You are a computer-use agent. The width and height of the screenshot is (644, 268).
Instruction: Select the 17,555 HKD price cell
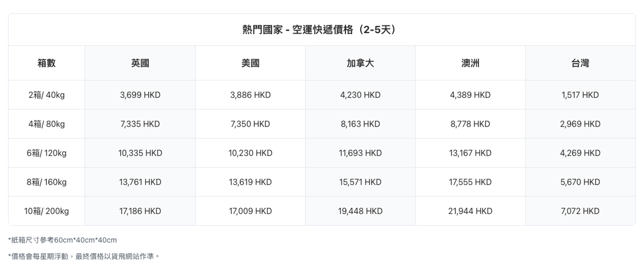pyautogui.click(x=470, y=182)
